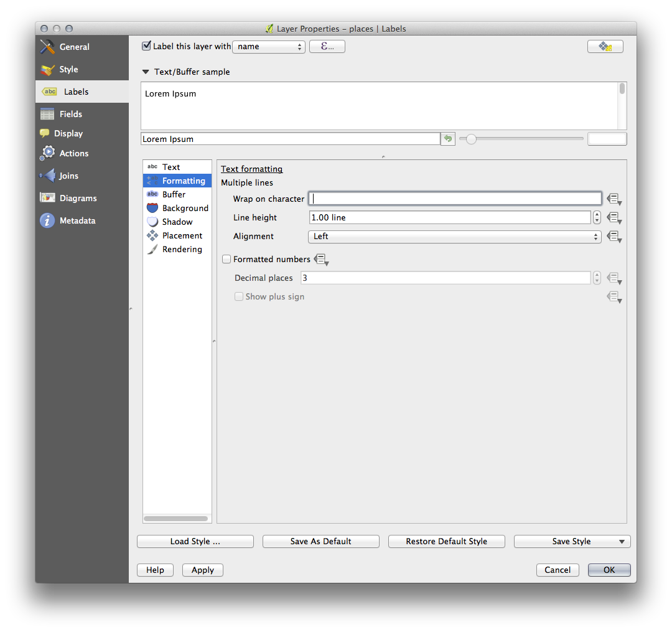Click the Restore Default Style button

click(446, 542)
